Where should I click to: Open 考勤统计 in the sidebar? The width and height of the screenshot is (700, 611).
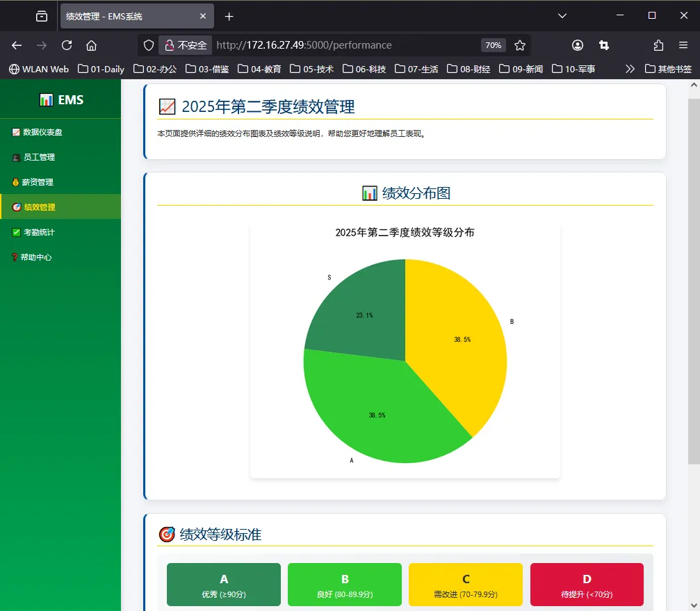[x=60, y=232]
